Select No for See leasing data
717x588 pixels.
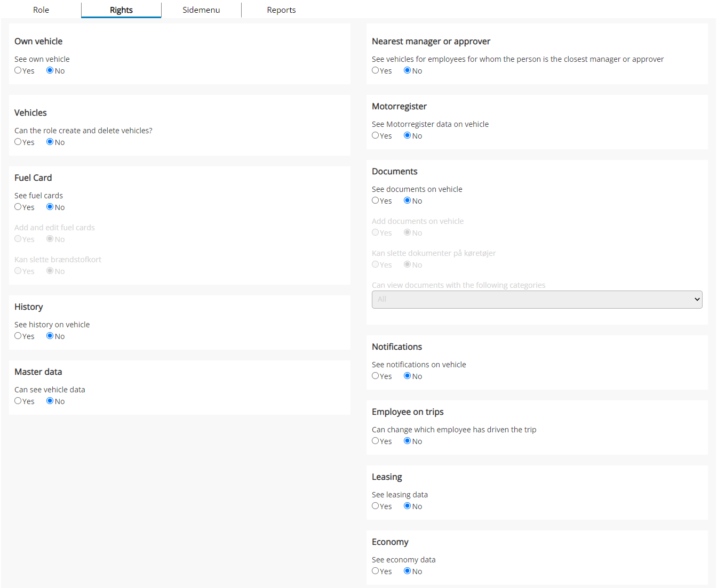tap(408, 506)
